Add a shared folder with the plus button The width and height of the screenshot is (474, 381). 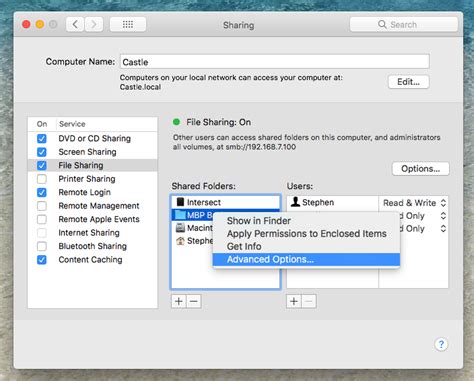coord(179,301)
